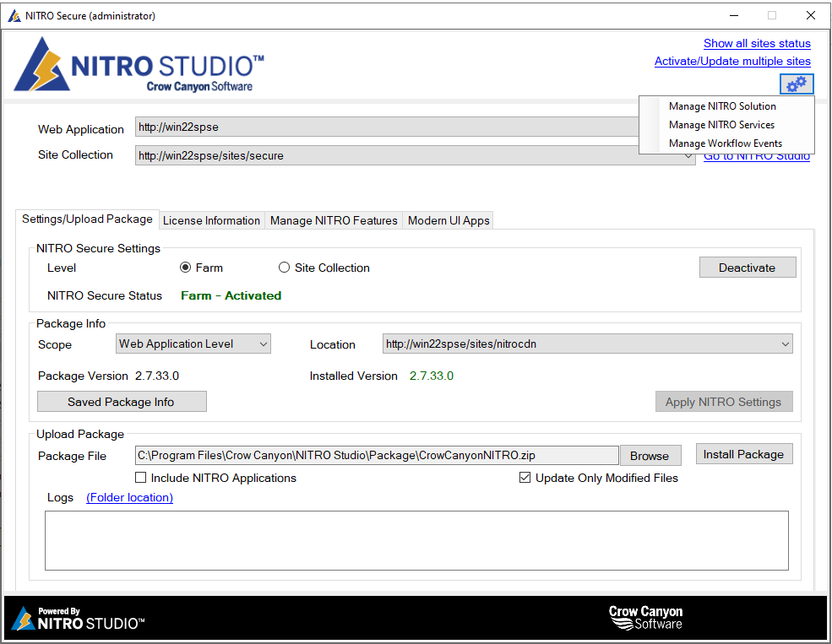Click the NITRO Secure title bar app icon
The width and height of the screenshot is (832, 644).
click(x=14, y=16)
